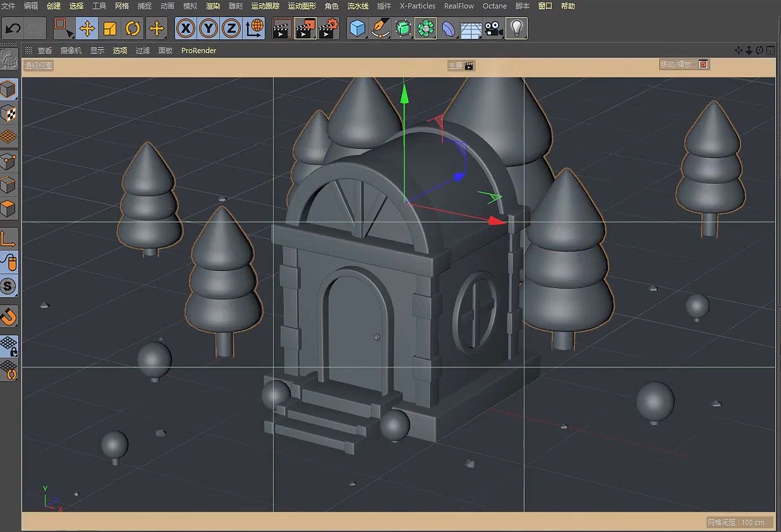The image size is (781, 532).
Task: Add a Camera object from the toolbar
Action: pos(493,28)
